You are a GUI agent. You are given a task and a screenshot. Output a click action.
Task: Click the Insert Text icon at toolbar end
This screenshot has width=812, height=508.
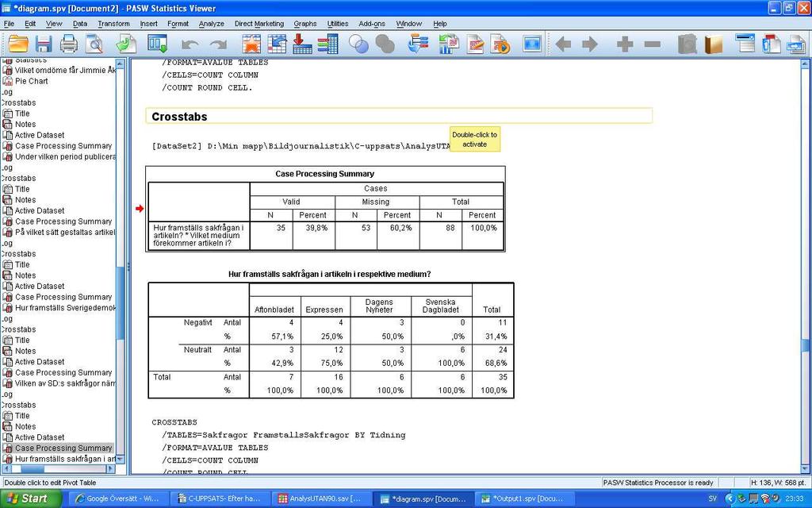point(796,44)
